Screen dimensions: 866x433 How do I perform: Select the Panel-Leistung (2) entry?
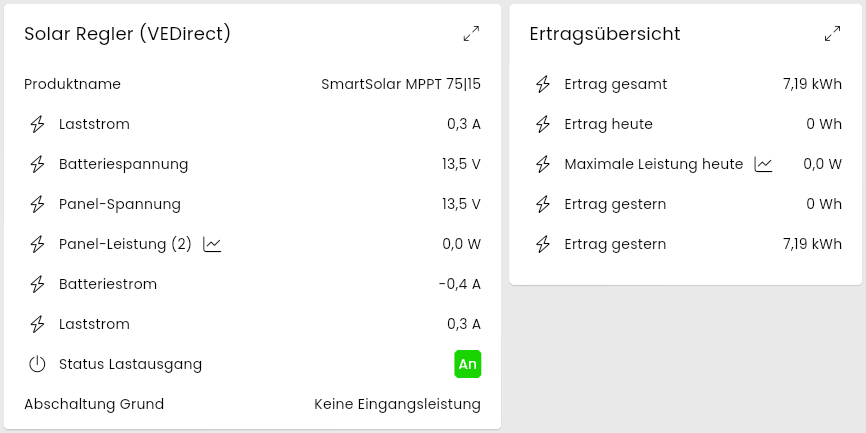click(x=125, y=244)
